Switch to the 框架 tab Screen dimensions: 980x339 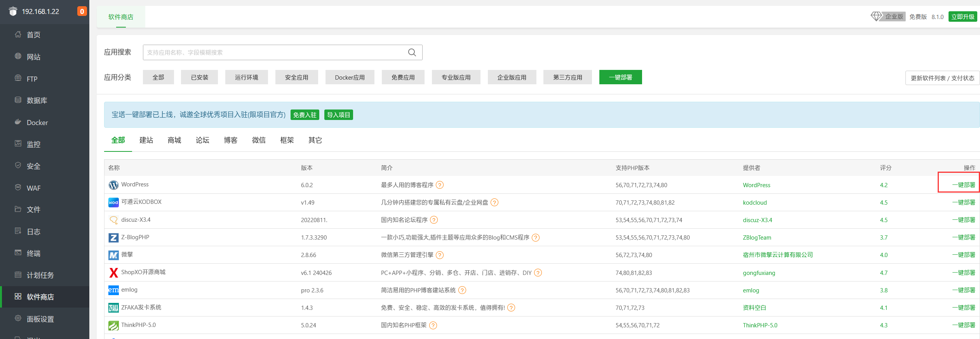coord(287,140)
